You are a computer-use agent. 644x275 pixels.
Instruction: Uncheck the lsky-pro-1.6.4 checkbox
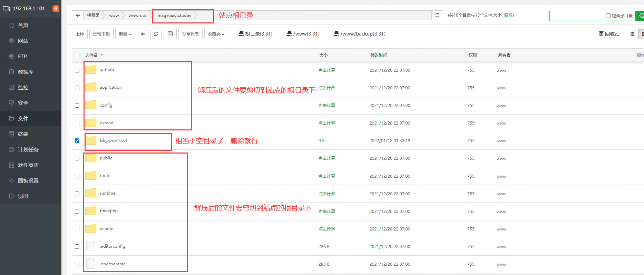pos(77,140)
